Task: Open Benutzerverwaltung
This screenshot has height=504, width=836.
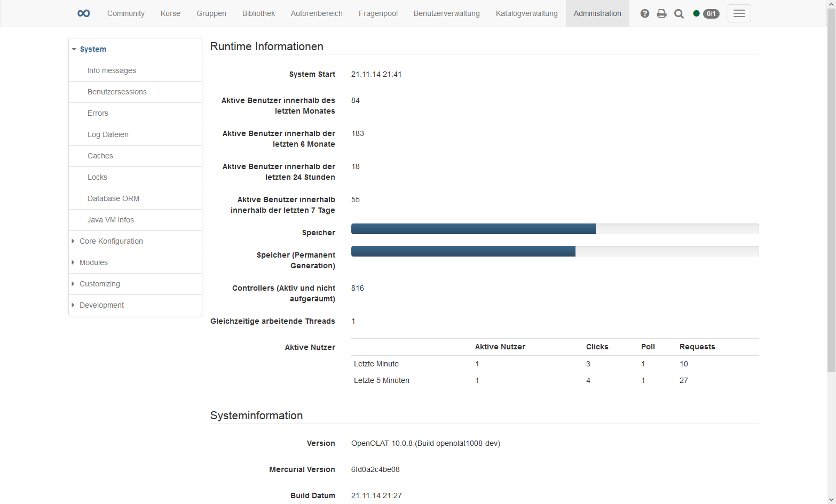Action: 447,13
